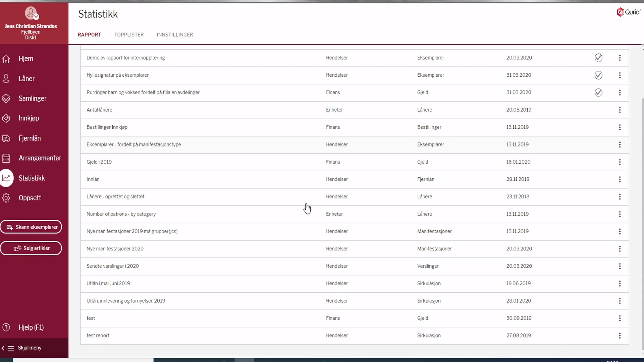Image resolution: width=644 pixels, height=362 pixels.
Task: Click the Hjem house icon
Action: 6,59
